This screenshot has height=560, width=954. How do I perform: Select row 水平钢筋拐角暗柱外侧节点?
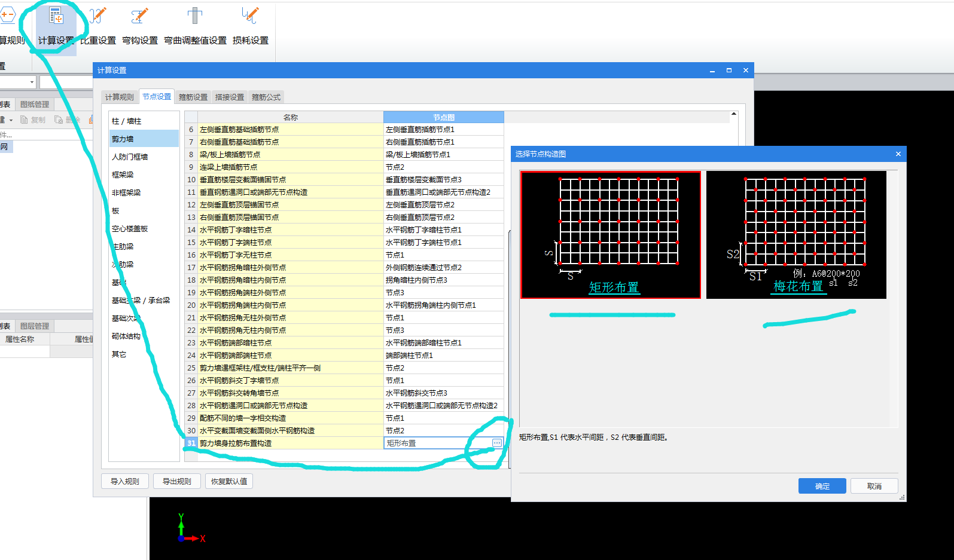291,267
